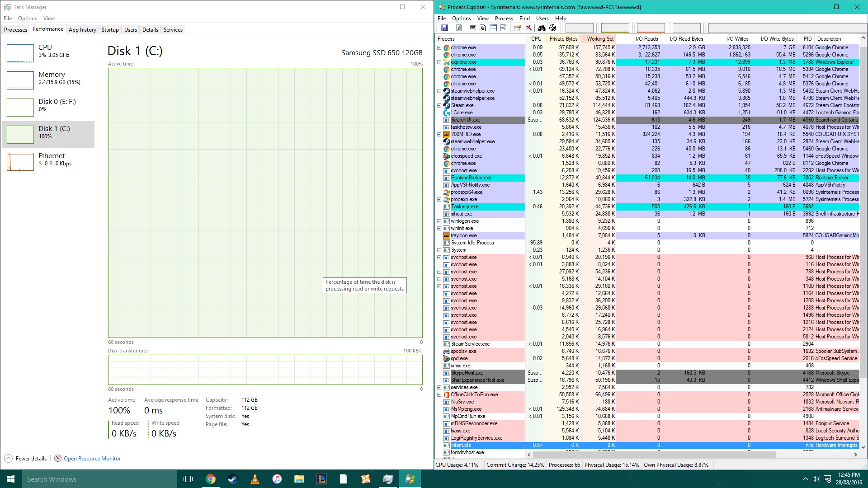868x488 pixels.
Task: Open Task Manager's Options menu
Action: coord(28,19)
